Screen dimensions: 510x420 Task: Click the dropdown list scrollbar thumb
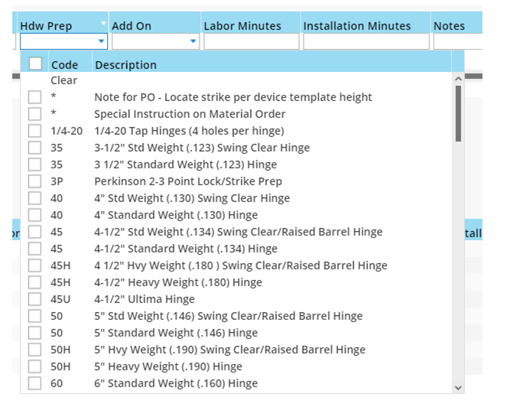coord(458,113)
